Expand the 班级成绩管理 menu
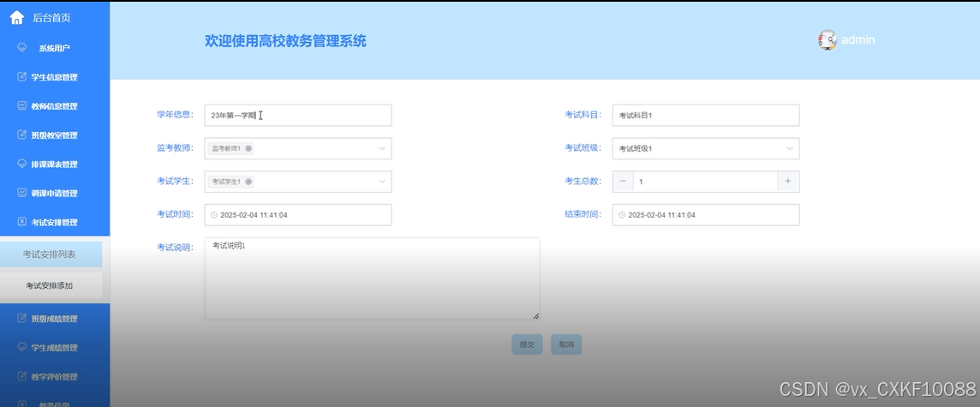Viewport: 980px width, 407px height. point(55,318)
